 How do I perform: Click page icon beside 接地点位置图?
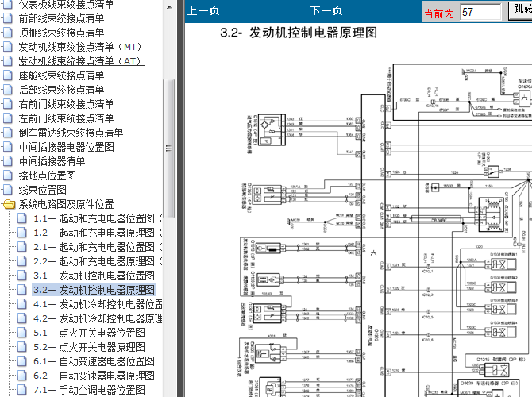tap(7, 175)
